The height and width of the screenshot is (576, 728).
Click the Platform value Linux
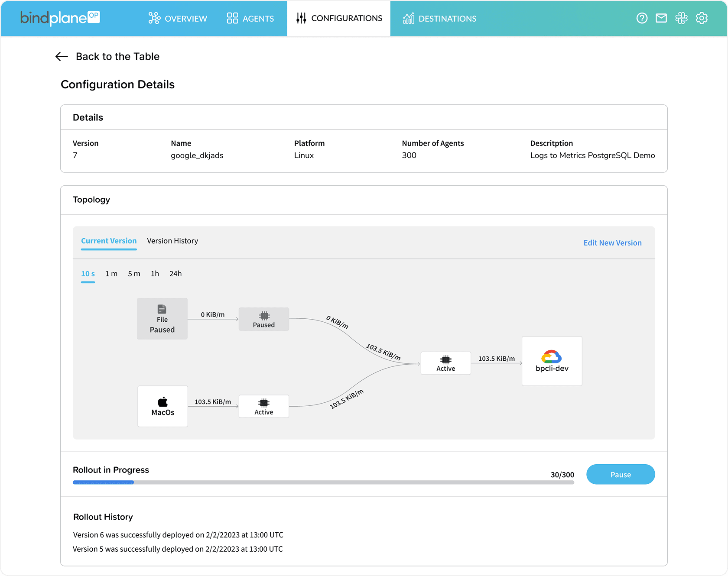(x=304, y=155)
